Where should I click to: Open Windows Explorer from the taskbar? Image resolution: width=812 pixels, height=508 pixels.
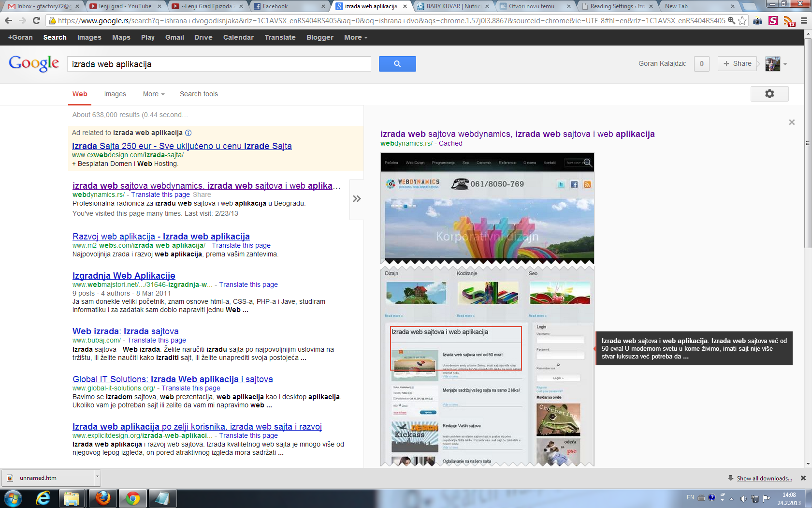coord(72,498)
